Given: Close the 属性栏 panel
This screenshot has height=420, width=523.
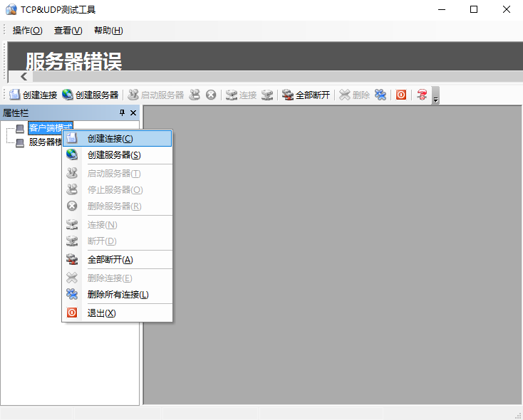Looking at the screenshot, I should (133, 113).
